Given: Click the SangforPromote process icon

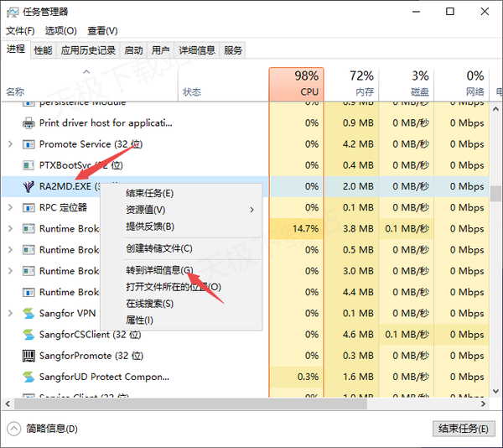Looking at the screenshot, I should pyautogui.click(x=29, y=356).
